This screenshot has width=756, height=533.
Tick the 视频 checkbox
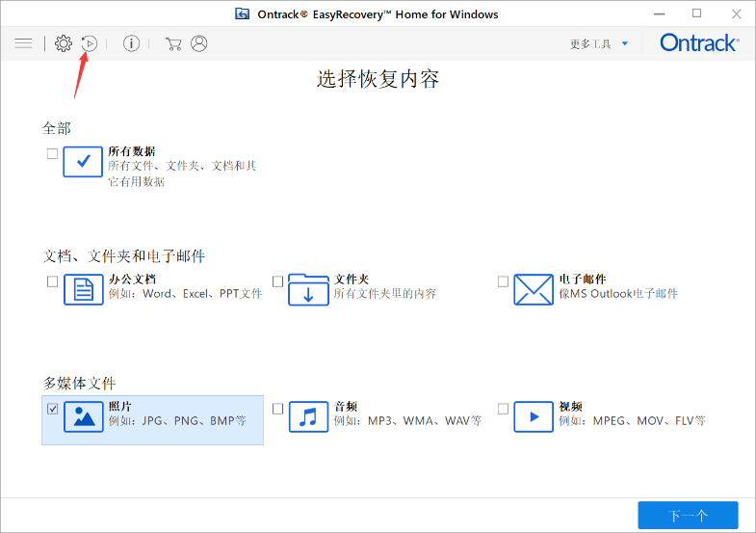(x=503, y=409)
